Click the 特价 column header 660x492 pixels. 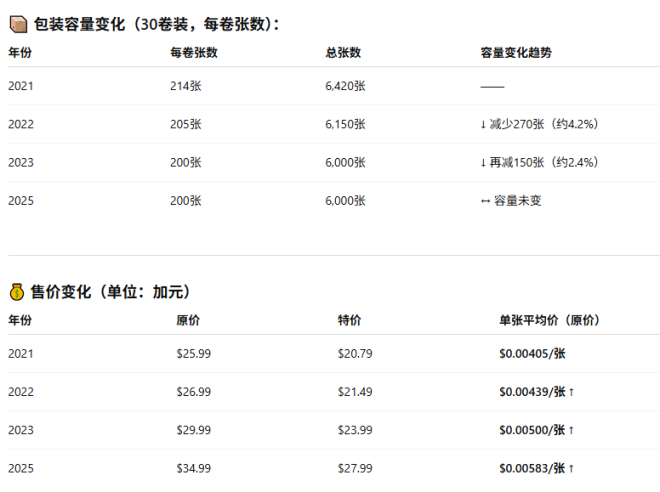[350, 320]
